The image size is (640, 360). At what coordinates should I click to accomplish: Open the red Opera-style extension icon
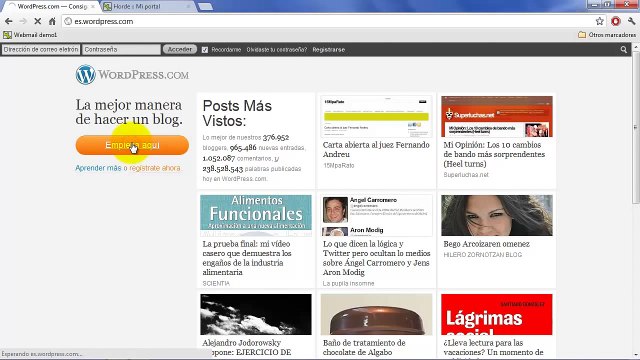click(616, 21)
